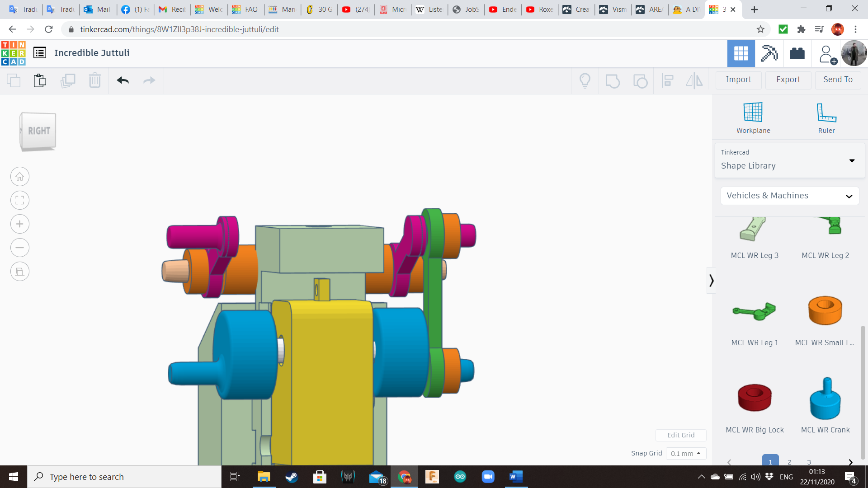
Task: Click the Edit Grid button
Action: [x=680, y=435]
